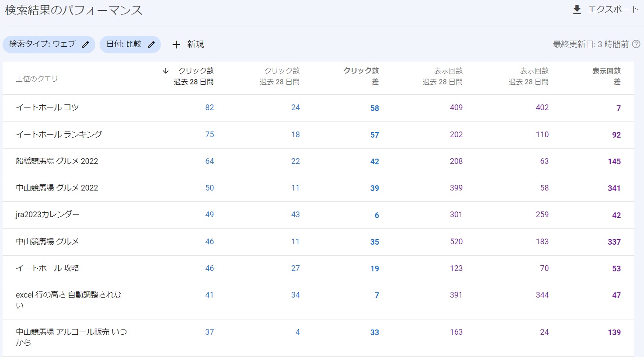Open the イートホール 攻略 query row

[47, 268]
